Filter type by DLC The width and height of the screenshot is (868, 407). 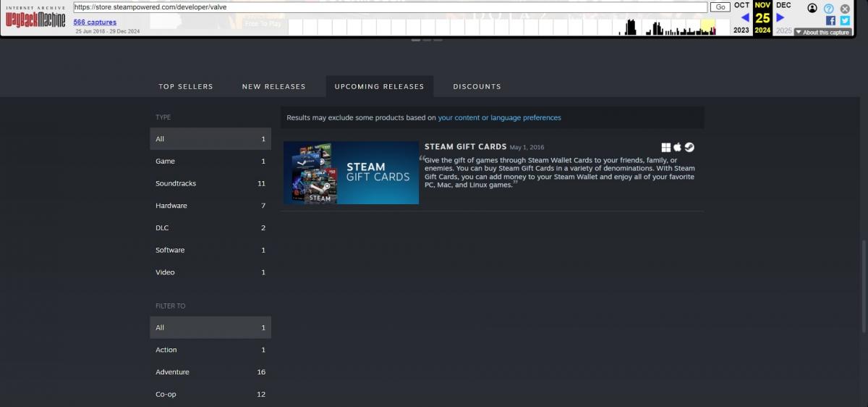(x=210, y=228)
